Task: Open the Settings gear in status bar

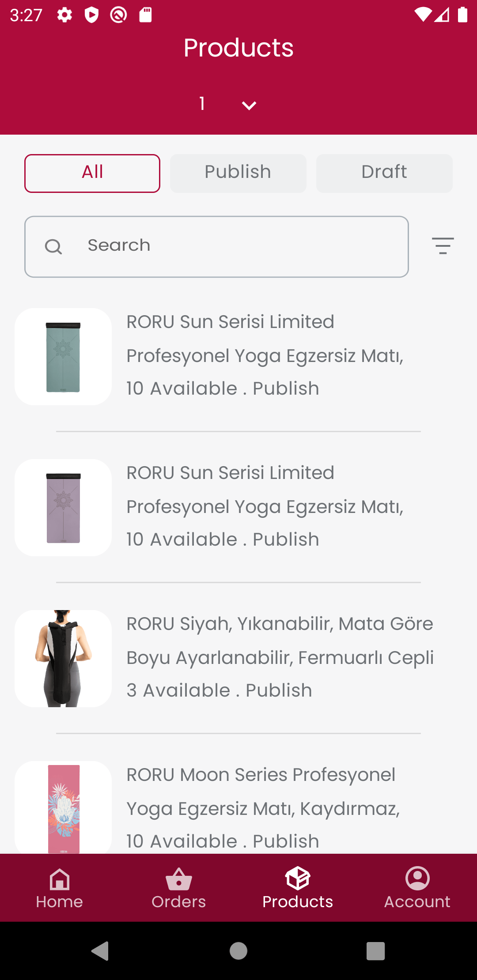Action: point(64,15)
